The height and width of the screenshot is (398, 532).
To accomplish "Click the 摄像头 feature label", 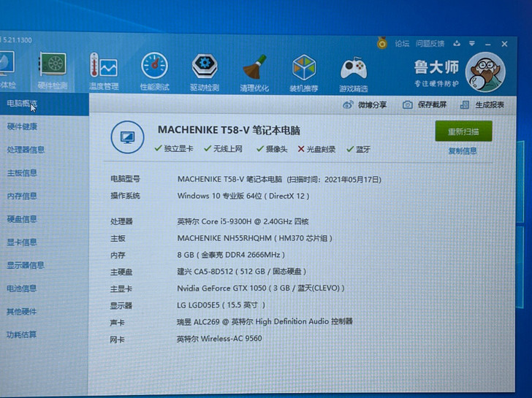I will click(276, 149).
